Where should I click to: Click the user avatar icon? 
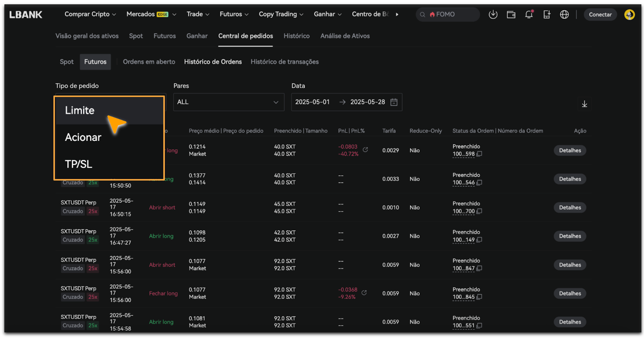(x=629, y=14)
